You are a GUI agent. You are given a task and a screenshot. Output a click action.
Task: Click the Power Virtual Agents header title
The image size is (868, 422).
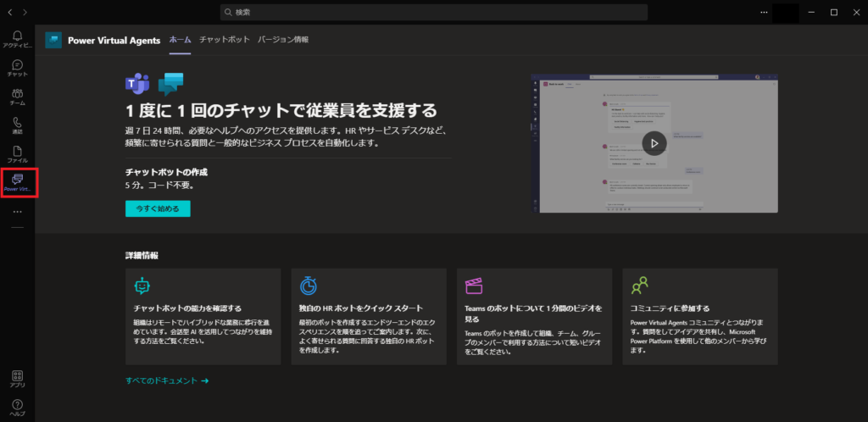[x=114, y=40]
